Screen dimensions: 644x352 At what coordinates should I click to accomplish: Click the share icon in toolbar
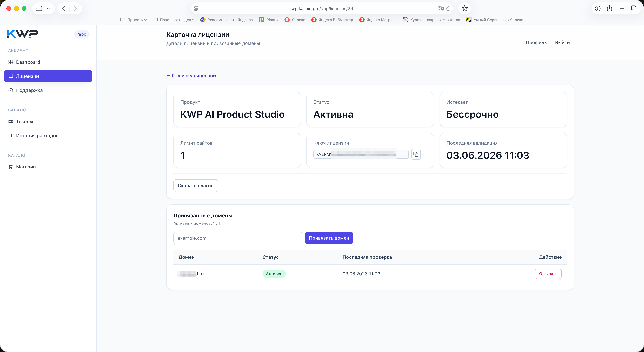click(609, 9)
